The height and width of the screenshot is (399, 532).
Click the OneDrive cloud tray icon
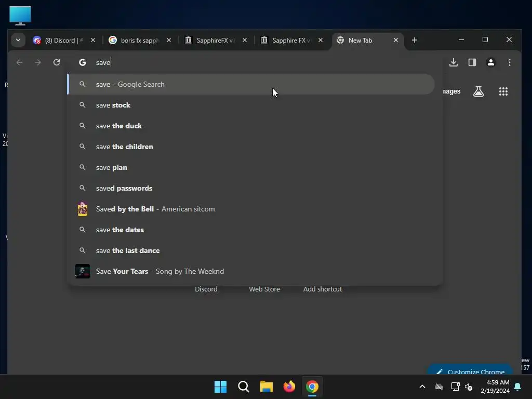(x=439, y=387)
